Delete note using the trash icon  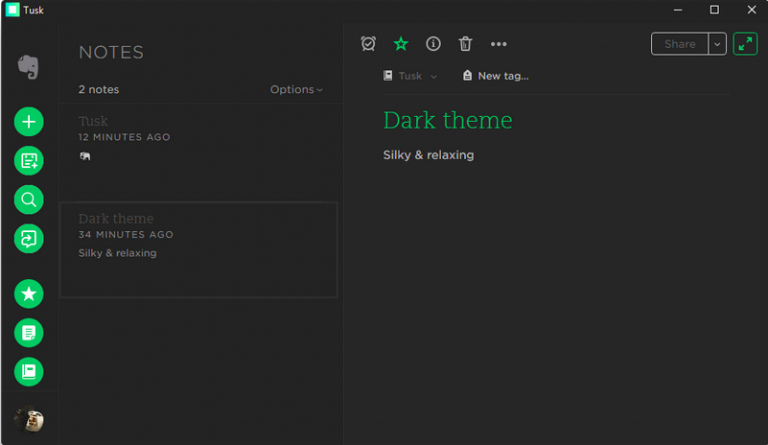point(465,44)
